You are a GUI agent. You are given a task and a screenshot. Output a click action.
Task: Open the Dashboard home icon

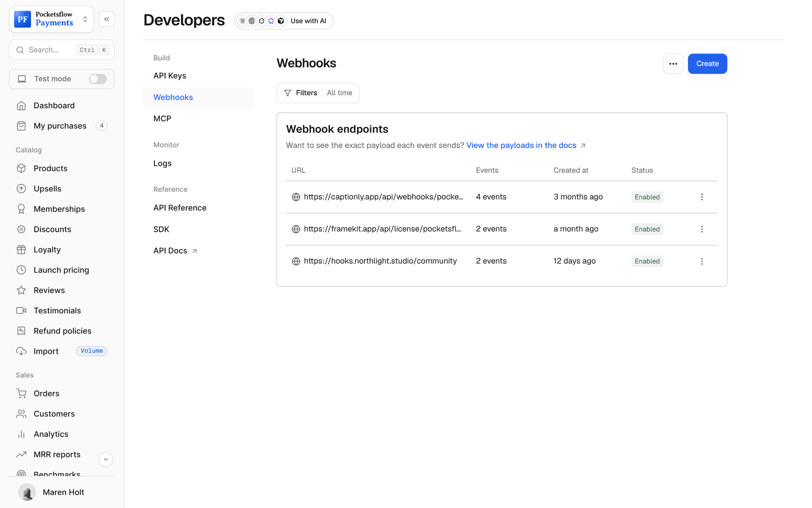(21, 106)
